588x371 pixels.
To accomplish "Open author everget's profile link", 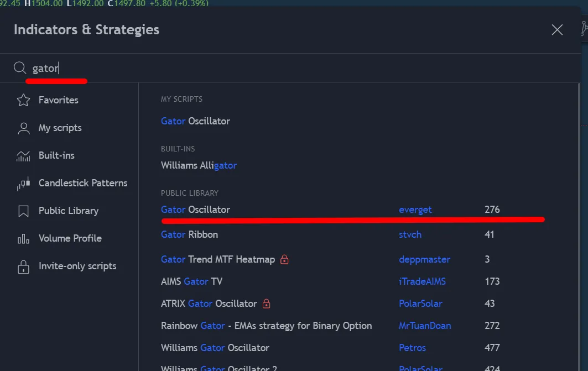I will (415, 210).
